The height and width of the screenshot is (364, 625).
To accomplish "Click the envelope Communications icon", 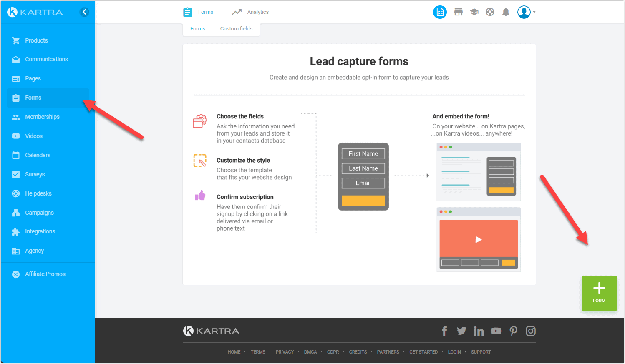I will coord(16,60).
